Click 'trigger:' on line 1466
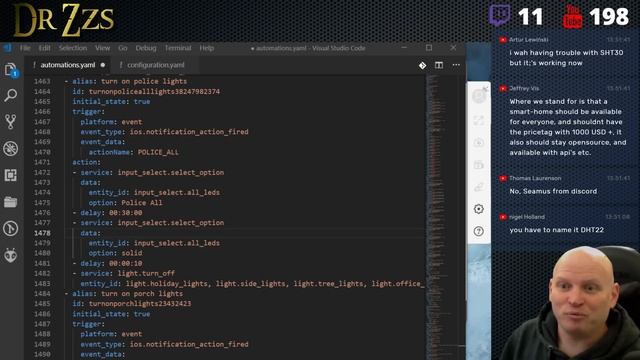This screenshot has height=360, width=640. tap(89, 111)
